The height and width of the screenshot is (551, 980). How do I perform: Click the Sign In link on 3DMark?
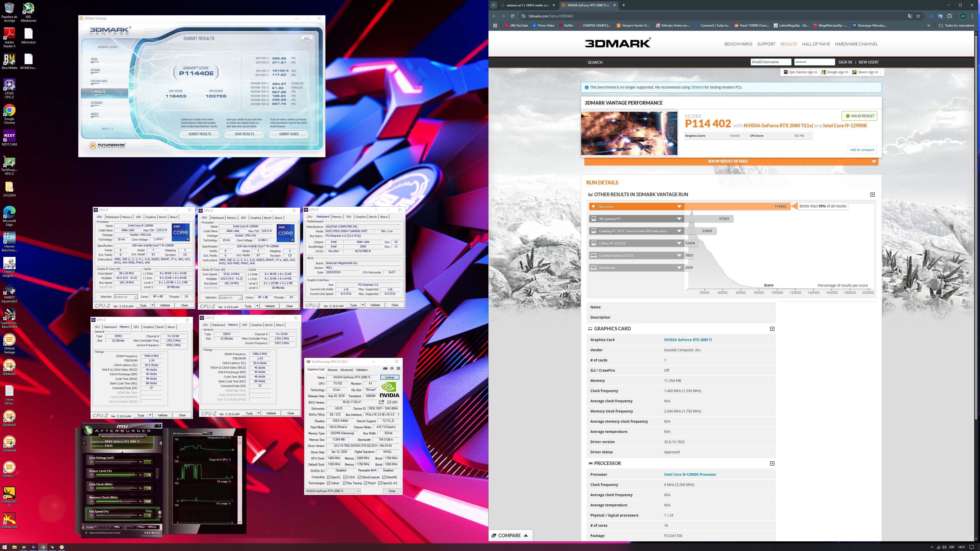coord(845,62)
